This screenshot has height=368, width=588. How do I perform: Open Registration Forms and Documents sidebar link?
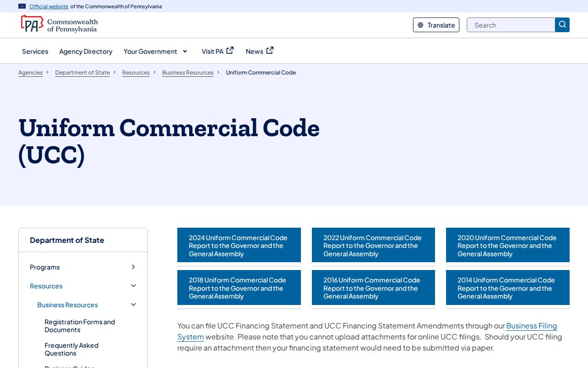[80, 326]
